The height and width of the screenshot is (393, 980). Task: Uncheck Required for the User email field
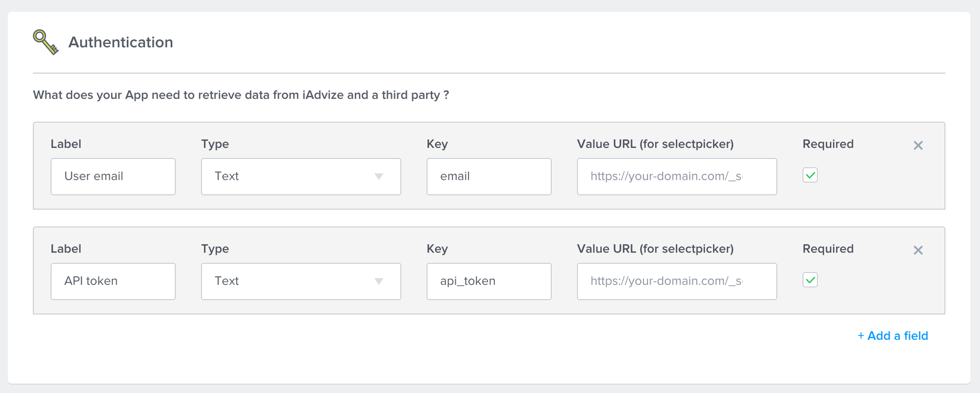810,175
